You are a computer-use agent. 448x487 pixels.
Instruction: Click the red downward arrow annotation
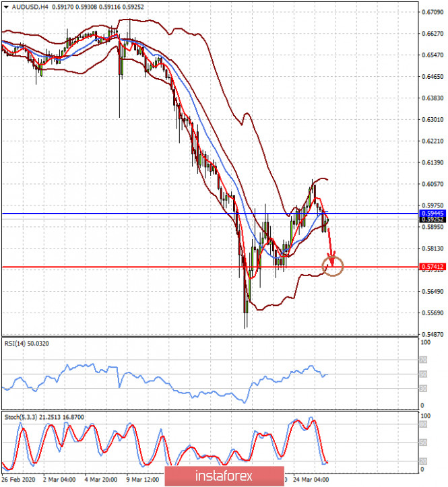click(x=331, y=247)
